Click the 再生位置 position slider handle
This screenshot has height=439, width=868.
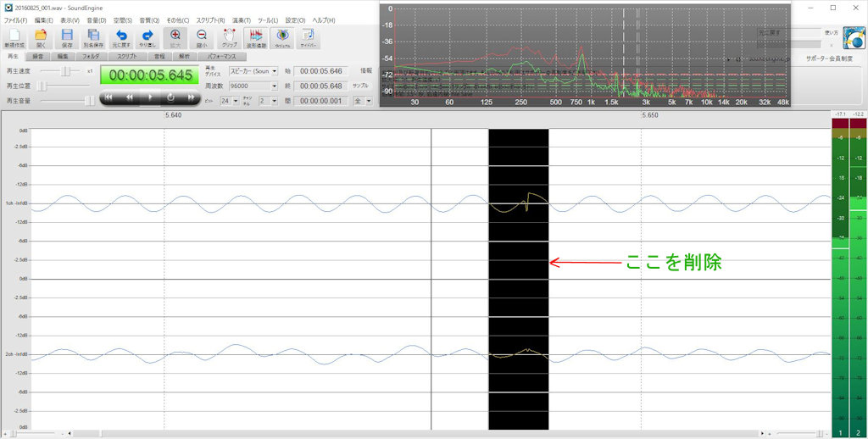point(44,86)
